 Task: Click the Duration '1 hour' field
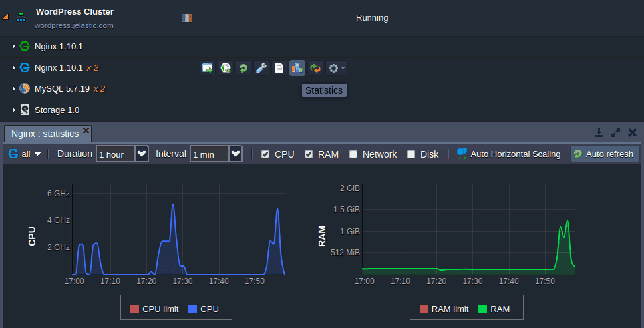pyautogui.click(x=116, y=154)
